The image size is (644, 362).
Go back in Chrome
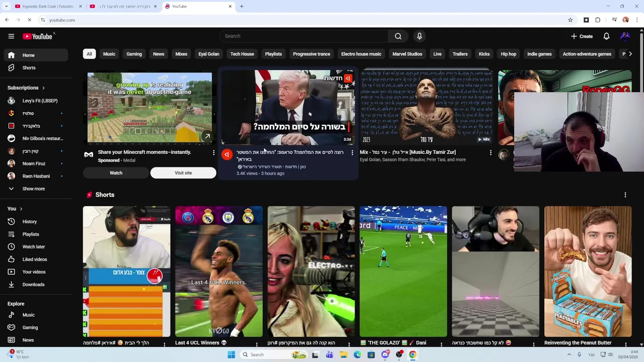pyautogui.click(x=7, y=20)
